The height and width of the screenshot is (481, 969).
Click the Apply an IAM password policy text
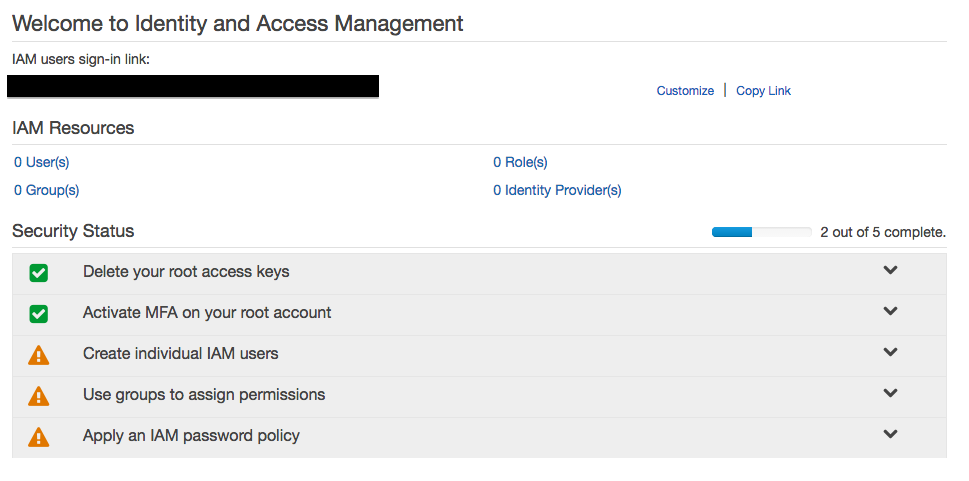point(191,436)
